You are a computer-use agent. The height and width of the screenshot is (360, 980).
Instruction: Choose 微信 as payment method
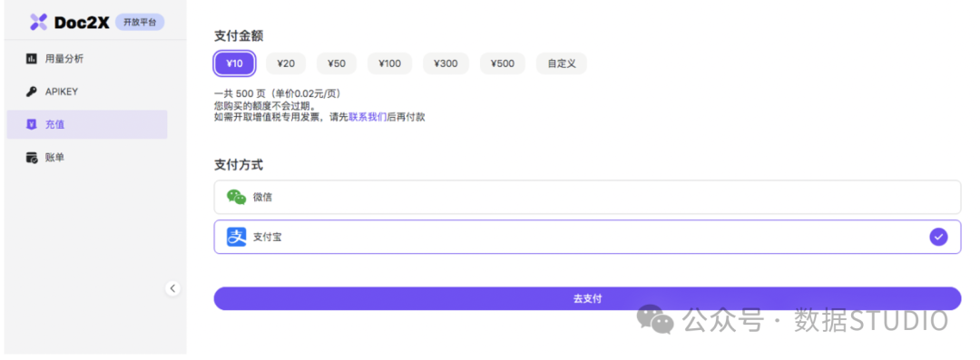(587, 198)
